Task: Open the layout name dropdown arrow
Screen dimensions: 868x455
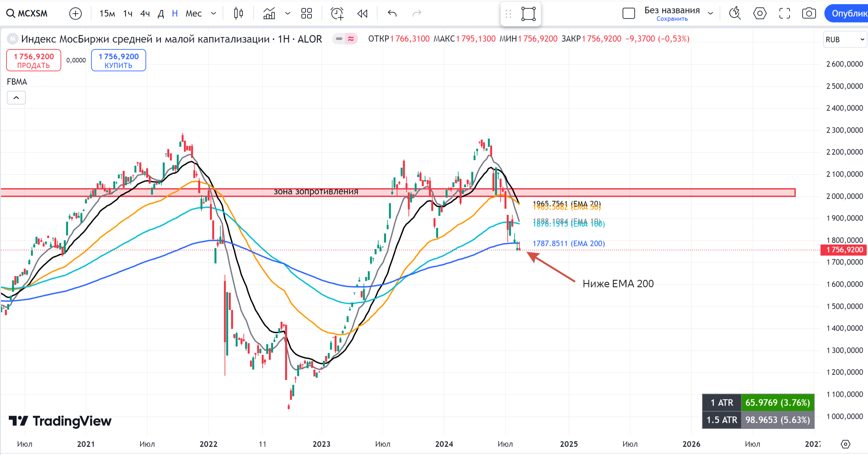Action: click(711, 13)
